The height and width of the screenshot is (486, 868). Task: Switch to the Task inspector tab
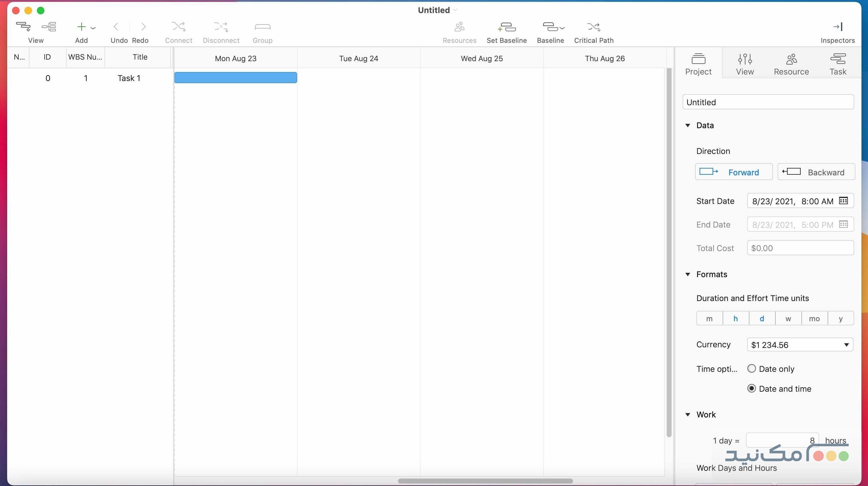[x=838, y=64]
